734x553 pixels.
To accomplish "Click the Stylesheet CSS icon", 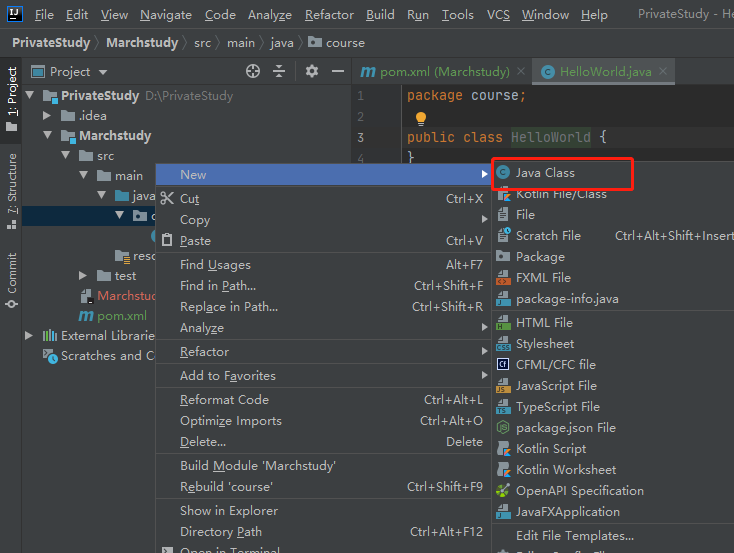I will (x=503, y=343).
